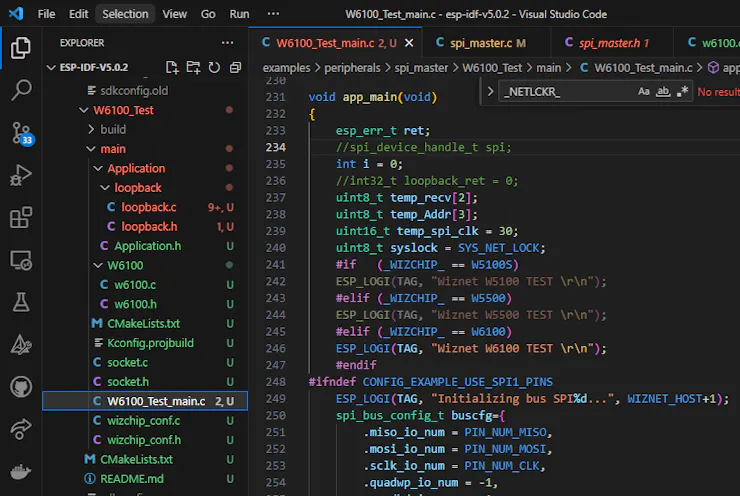Open the Extensions view

click(x=21, y=218)
